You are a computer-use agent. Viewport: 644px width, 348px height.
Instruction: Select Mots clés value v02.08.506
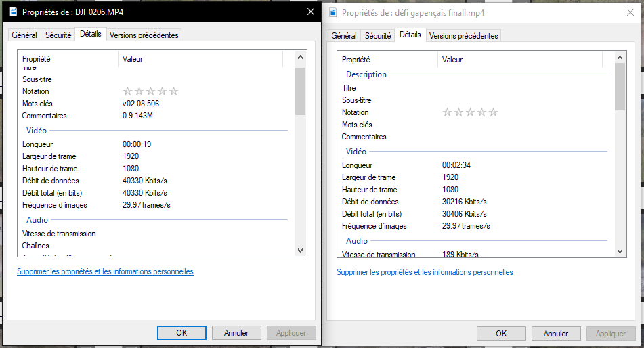pos(140,104)
